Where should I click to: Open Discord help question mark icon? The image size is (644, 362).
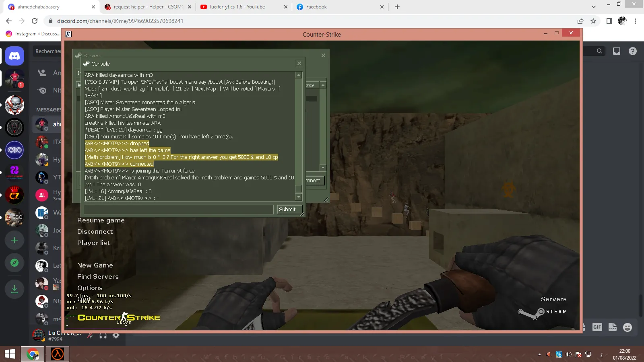633,51
